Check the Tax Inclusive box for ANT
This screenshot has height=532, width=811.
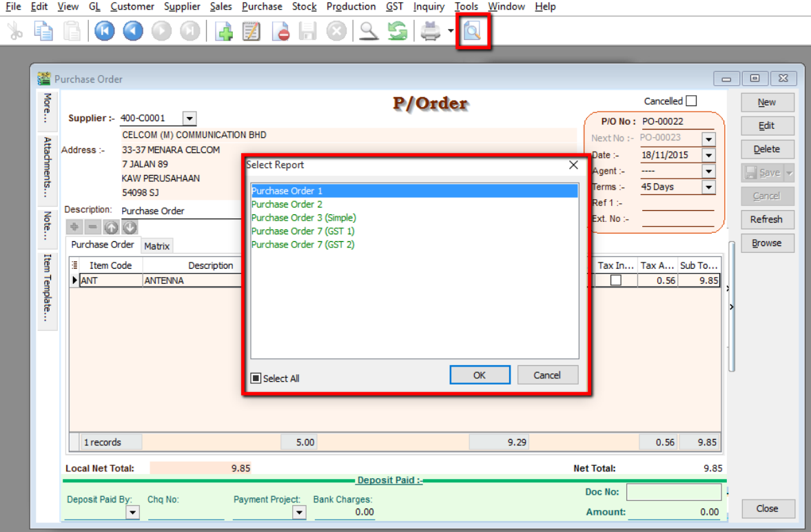pyautogui.click(x=616, y=280)
